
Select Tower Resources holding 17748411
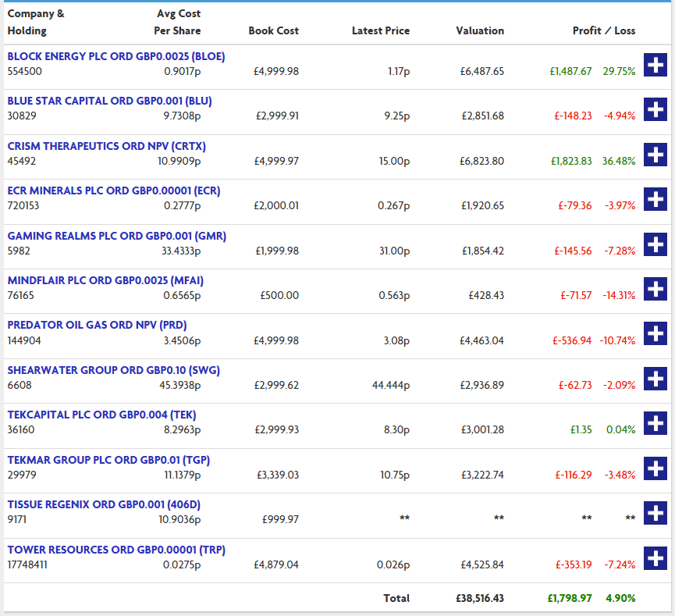[x=27, y=564]
